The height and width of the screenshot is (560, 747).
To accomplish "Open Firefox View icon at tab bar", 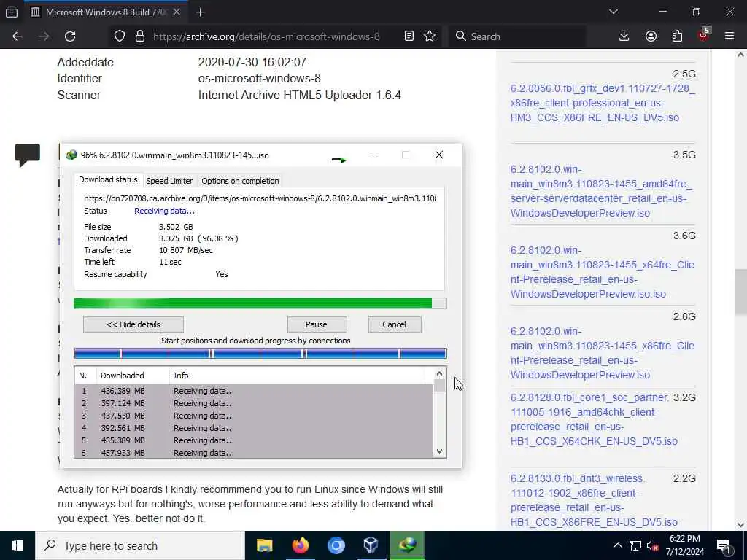I will pyautogui.click(x=12, y=12).
